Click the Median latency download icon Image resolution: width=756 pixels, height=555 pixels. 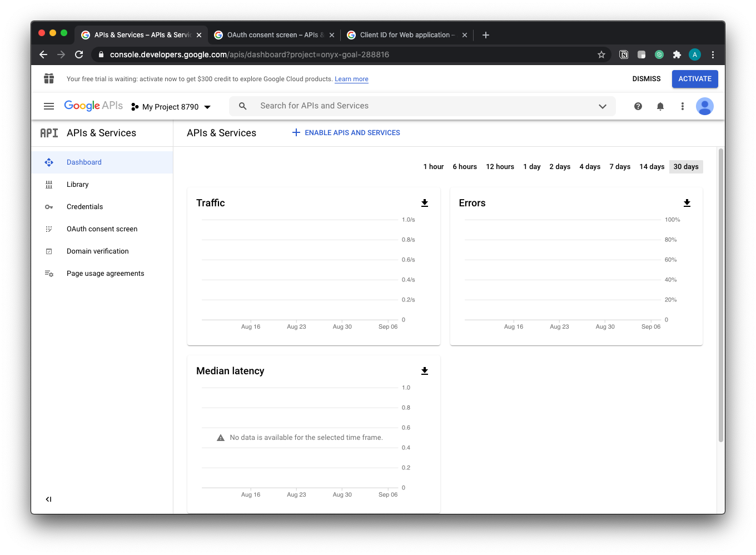point(425,371)
